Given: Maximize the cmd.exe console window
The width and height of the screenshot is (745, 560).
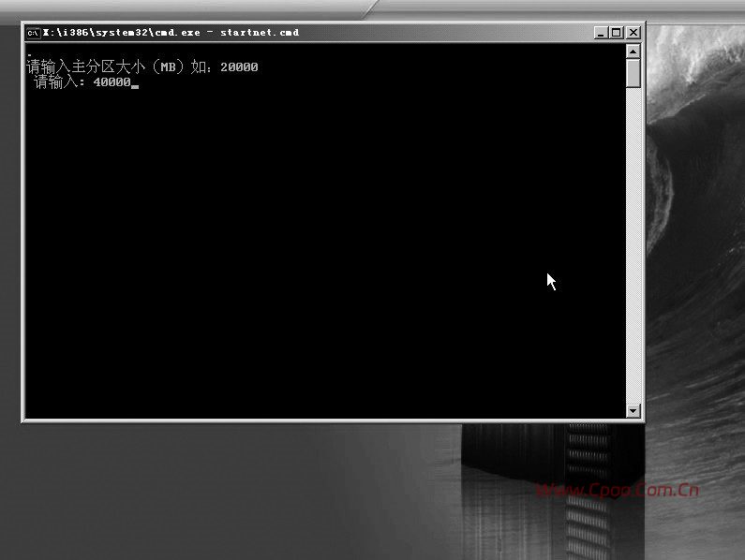Looking at the screenshot, I should (x=617, y=33).
